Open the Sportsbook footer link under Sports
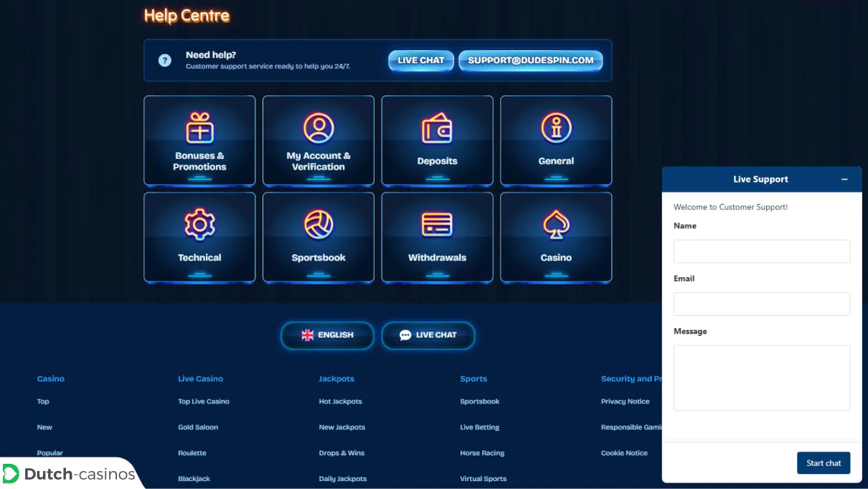 tap(480, 401)
